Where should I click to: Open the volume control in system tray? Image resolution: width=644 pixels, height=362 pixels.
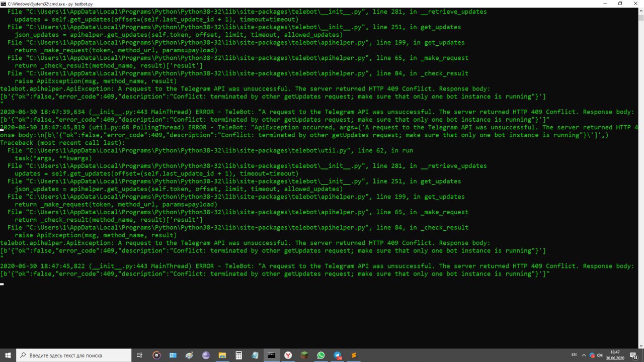pos(600,355)
